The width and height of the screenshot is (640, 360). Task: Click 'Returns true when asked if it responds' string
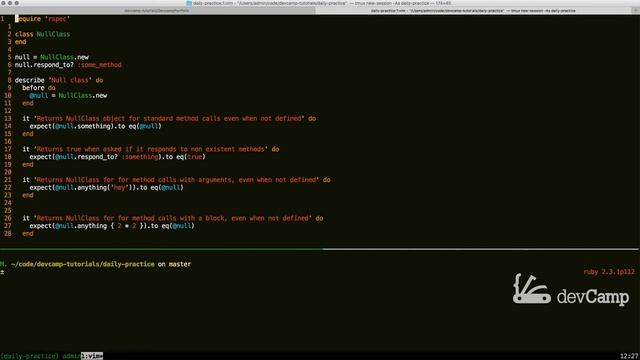click(x=151, y=149)
